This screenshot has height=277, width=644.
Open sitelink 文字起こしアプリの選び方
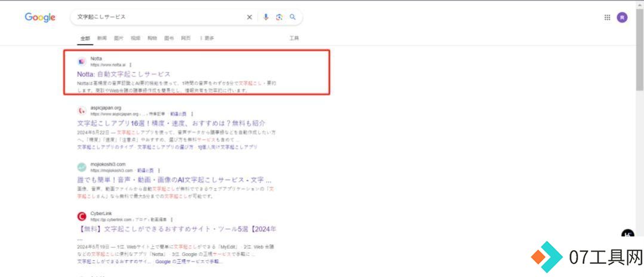pos(165,147)
